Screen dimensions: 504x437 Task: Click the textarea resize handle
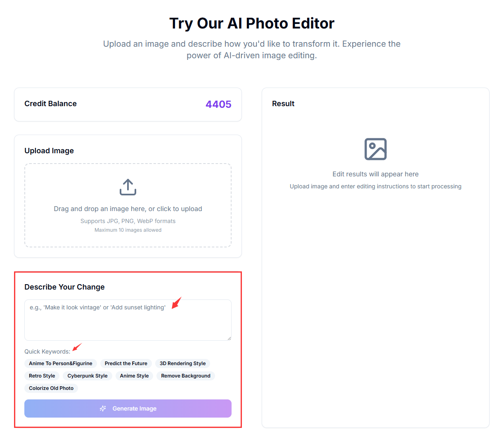(229, 338)
